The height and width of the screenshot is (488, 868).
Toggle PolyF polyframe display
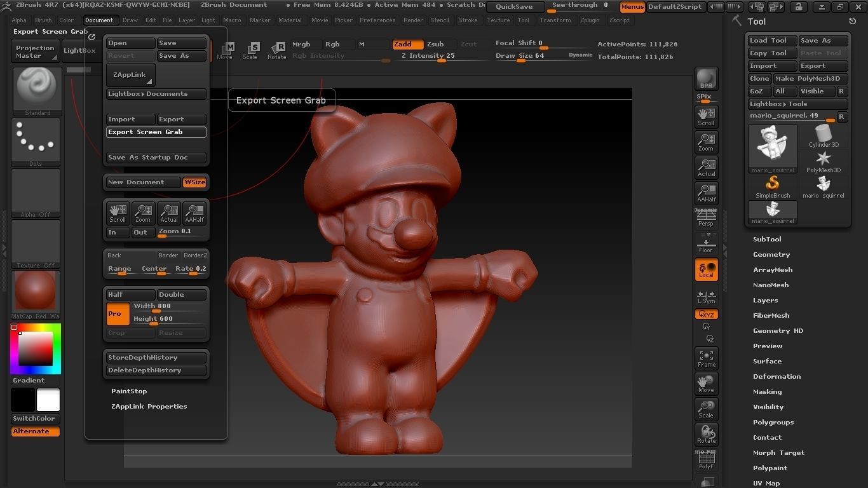tap(706, 460)
